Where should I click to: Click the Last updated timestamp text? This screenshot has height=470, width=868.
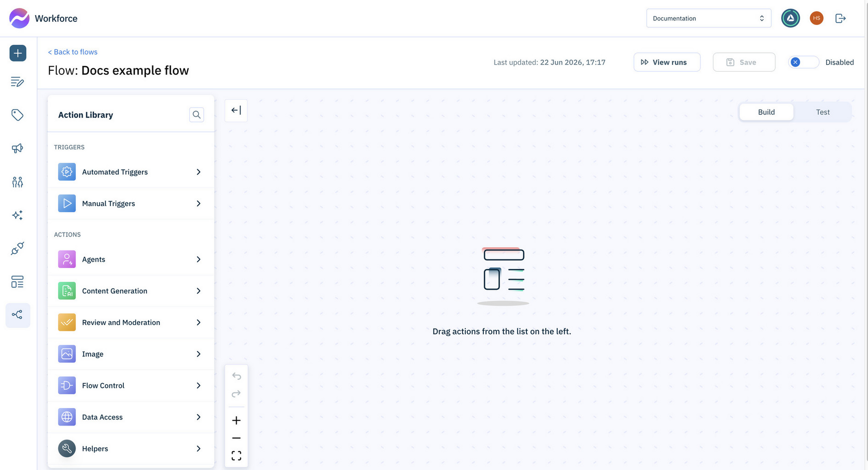tap(549, 62)
